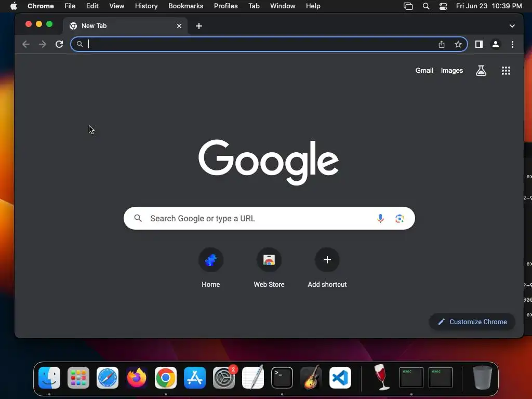Open the Trash in the Dock
The image size is (532, 399).
483,377
